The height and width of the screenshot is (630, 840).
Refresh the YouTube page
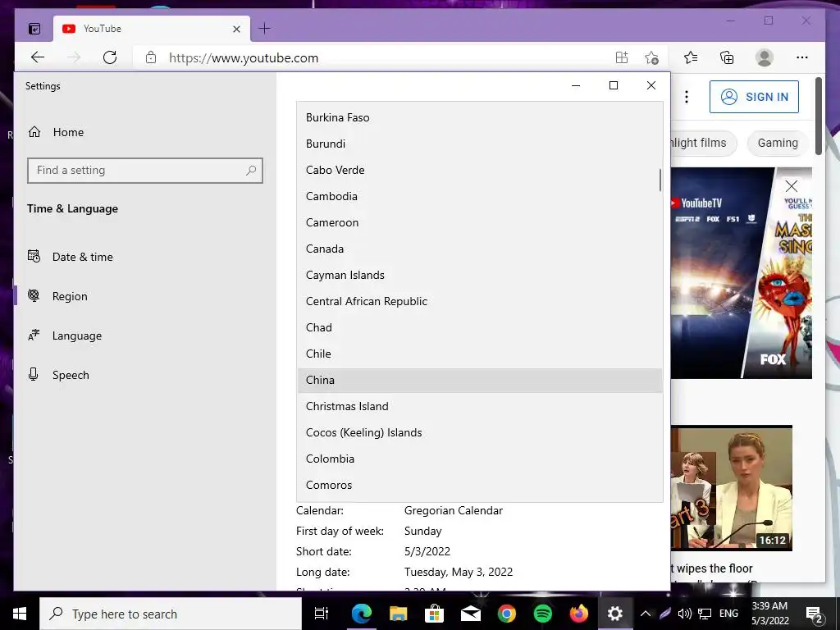(110, 57)
